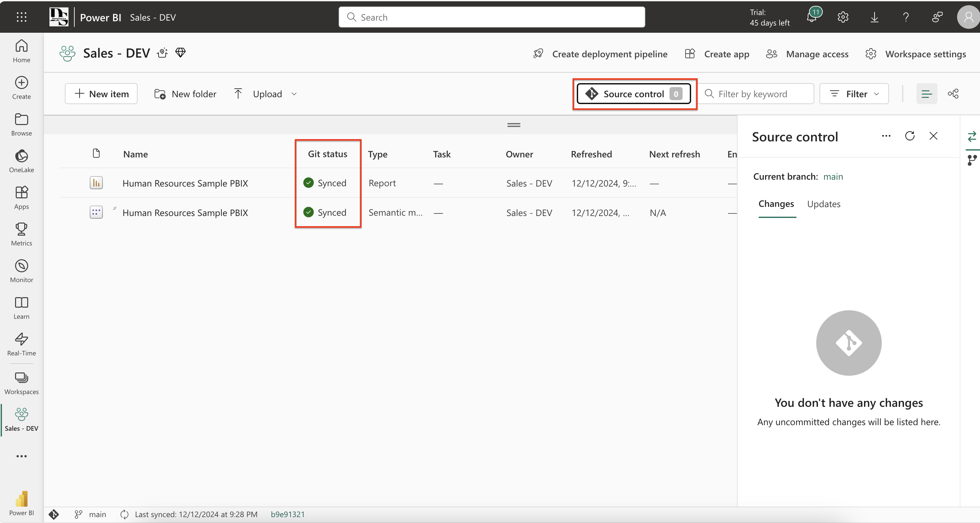Open OneLake in the sidebar
This screenshot has width=980, height=523.
(21, 161)
